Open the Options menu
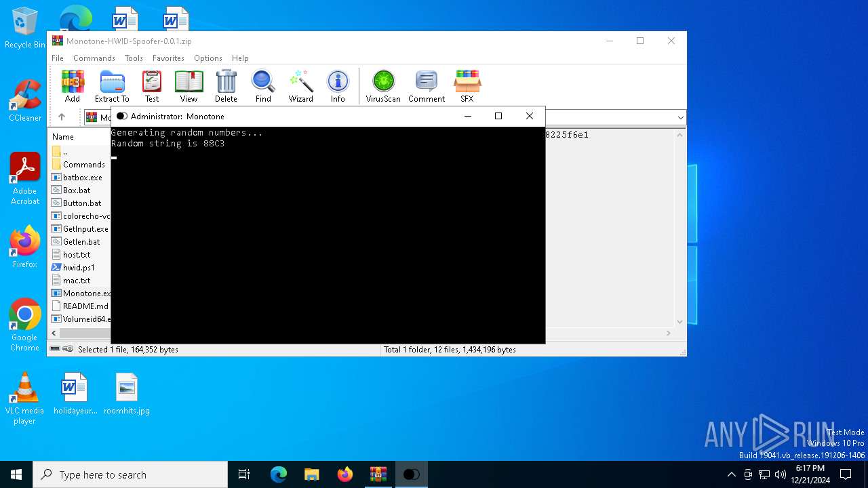 [x=208, y=58]
